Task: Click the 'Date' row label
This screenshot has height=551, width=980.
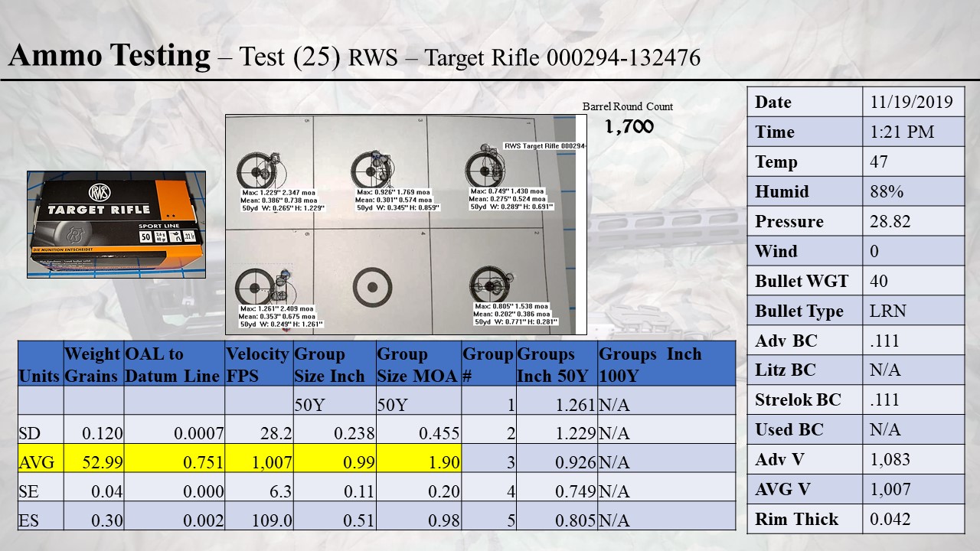Action: [x=773, y=102]
